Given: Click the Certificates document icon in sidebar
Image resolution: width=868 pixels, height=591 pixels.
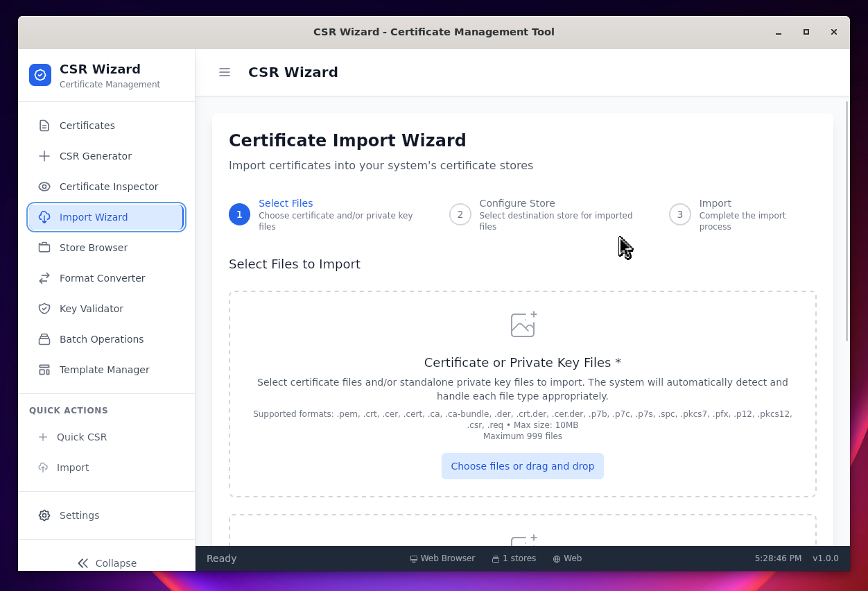Looking at the screenshot, I should tap(44, 126).
